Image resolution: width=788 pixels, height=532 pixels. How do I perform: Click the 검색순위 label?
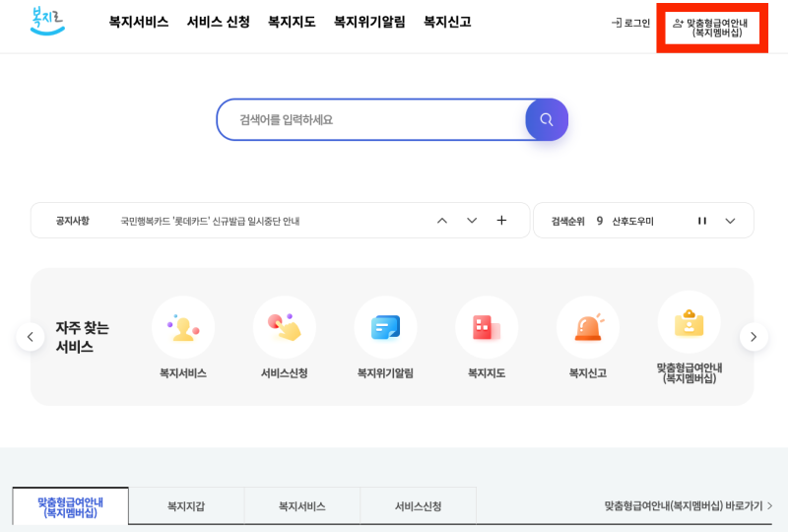click(568, 222)
